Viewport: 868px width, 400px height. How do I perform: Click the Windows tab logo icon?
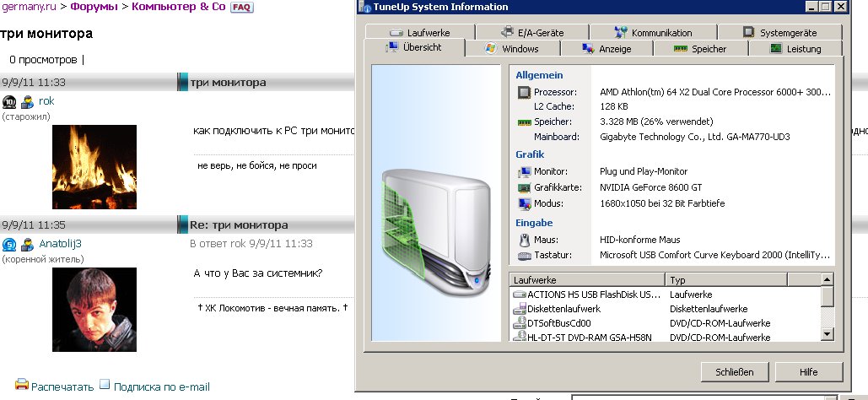pyautogui.click(x=490, y=48)
